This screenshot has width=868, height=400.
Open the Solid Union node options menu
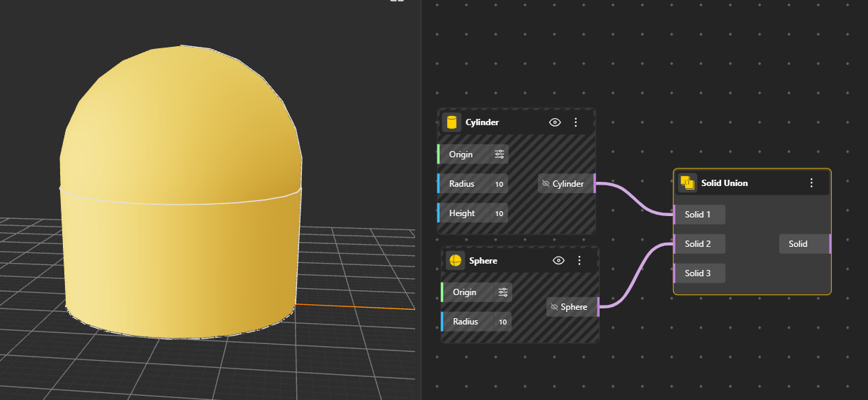pyautogui.click(x=811, y=183)
